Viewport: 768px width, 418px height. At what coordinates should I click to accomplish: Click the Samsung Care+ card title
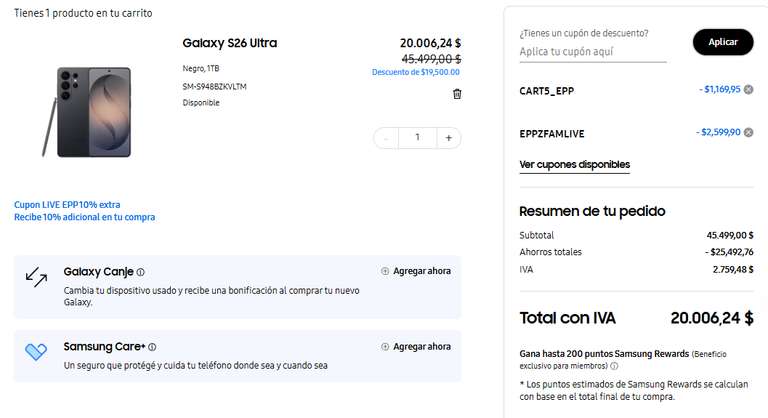coord(104,347)
